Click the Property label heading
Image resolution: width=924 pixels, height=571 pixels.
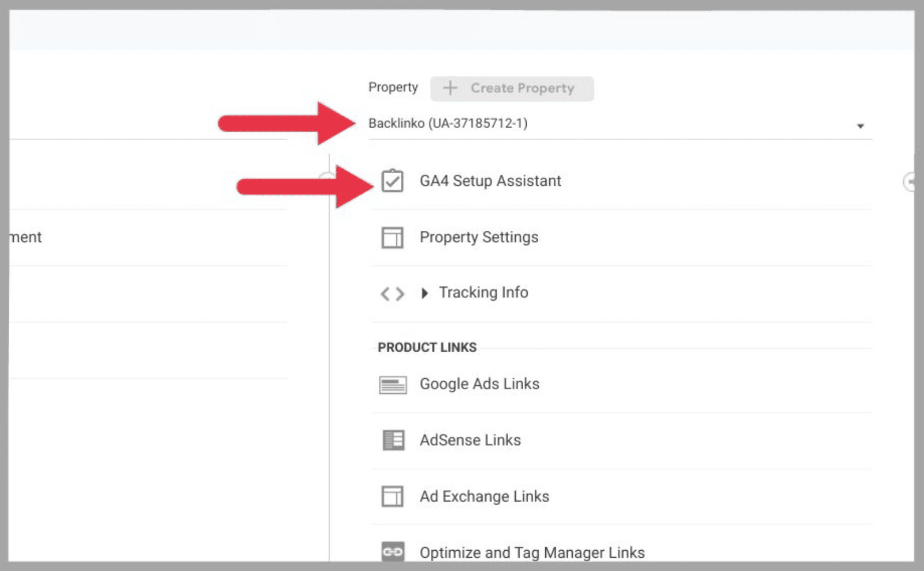tap(393, 87)
